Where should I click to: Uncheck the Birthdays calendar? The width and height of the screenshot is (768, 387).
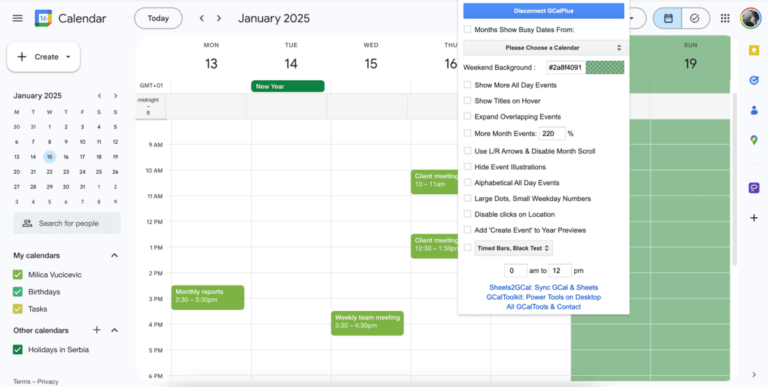tap(18, 292)
